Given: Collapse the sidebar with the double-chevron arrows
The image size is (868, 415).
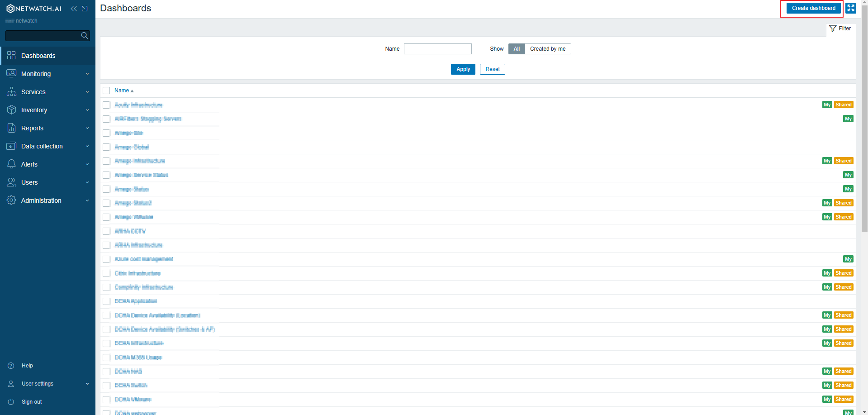Looking at the screenshot, I should coord(74,8).
